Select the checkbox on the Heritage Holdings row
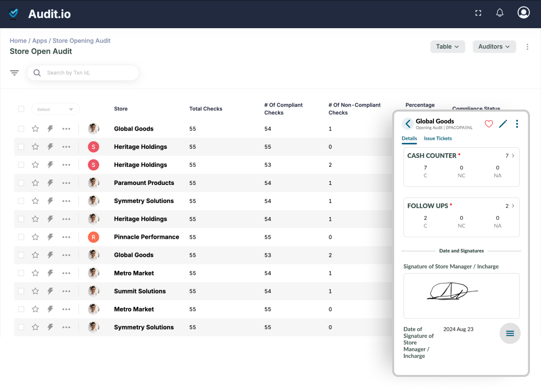 click(21, 147)
